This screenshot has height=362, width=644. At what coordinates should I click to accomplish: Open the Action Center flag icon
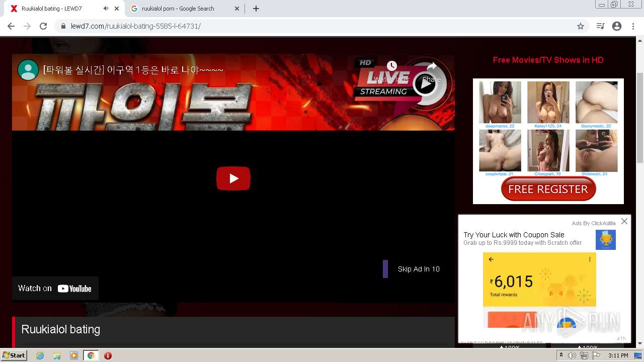click(x=596, y=355)
